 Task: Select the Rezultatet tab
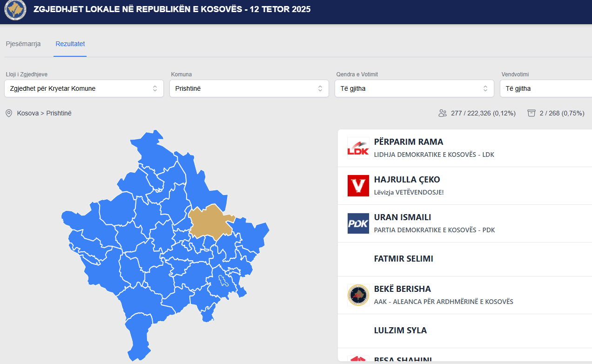pyautogui.click(x=70, y=44)
